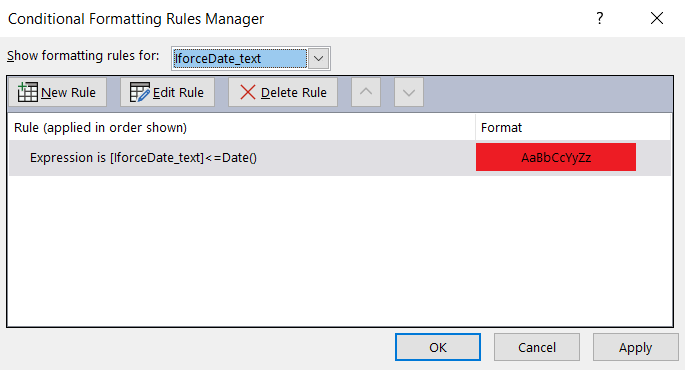Screen dimensions: 685x370
Task: Click the red X Delete Rule icon
Action: coord(248,92)
